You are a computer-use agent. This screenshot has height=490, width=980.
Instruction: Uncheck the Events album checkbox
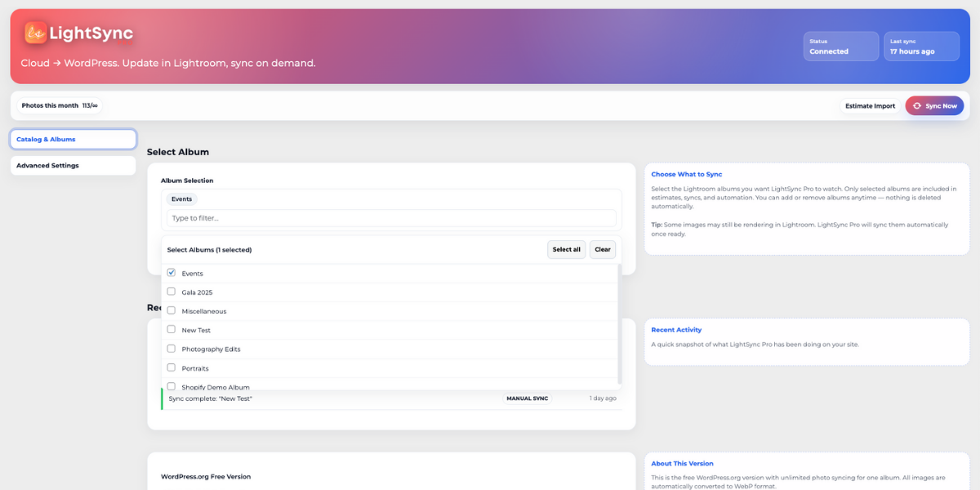point(171,272)
